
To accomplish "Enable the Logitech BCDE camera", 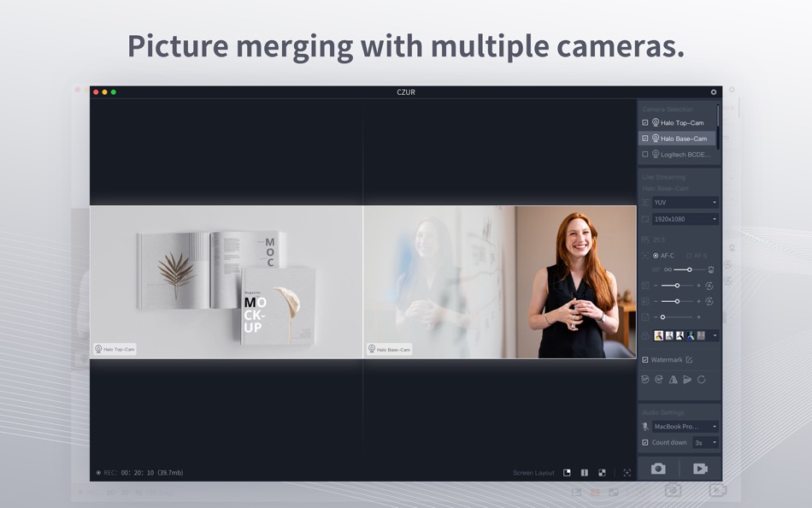I will [644, 154].
